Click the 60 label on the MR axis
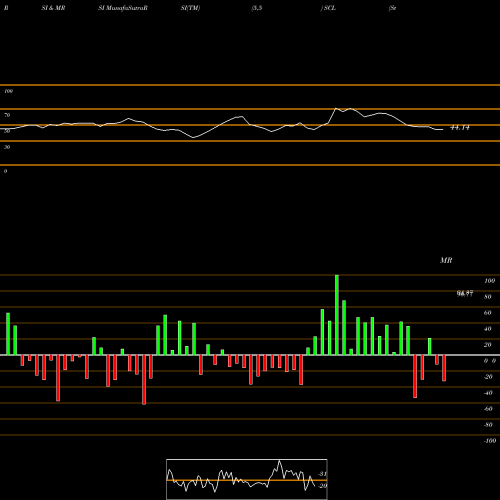This screenshot has height=500, width=500. [488, 313]
